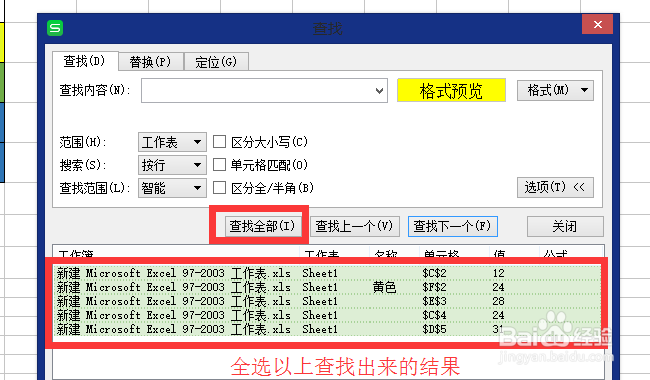Close the 查找 dialog with the X button
This screenshot has height=380, width=650.
(597, 24)
